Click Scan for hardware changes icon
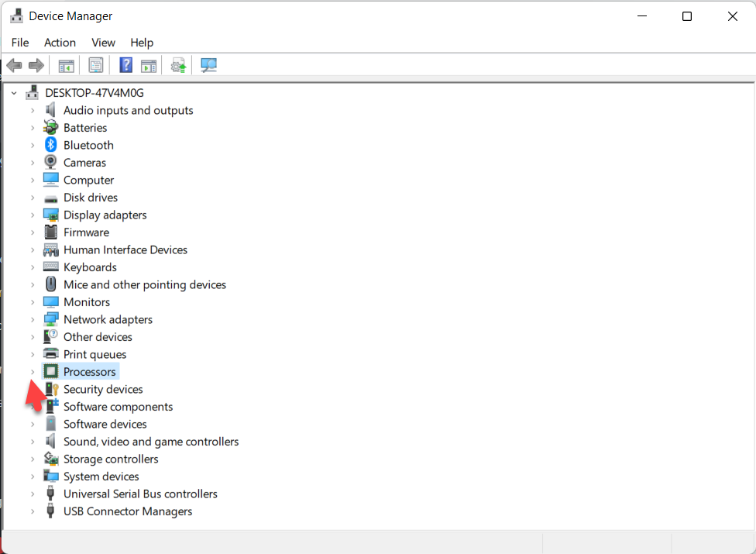 pos(208,66)
